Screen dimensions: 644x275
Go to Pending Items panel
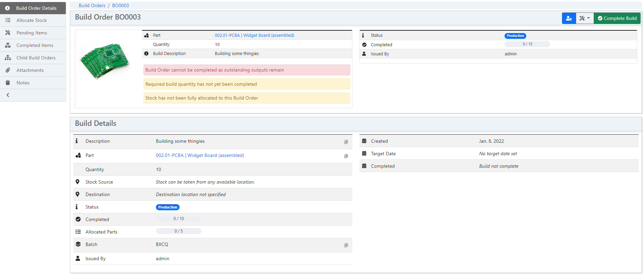tap(32, 33)
